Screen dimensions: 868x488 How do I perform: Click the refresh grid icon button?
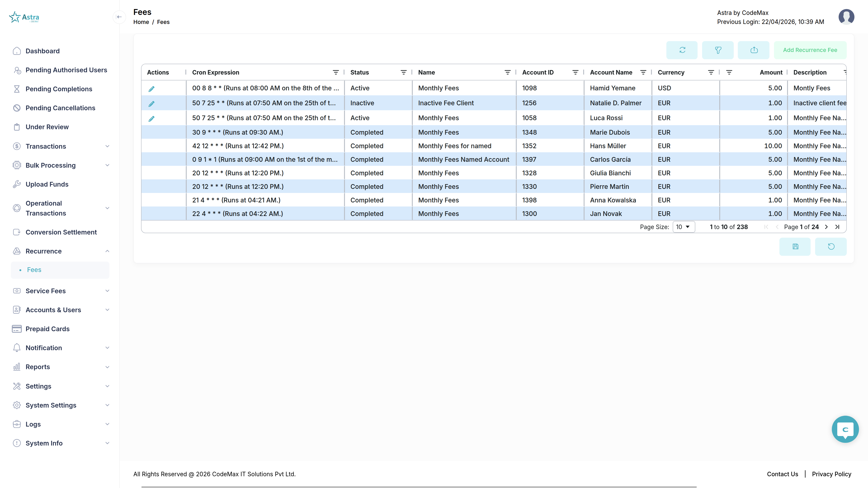pyautogui.click(x=682, y=50)
